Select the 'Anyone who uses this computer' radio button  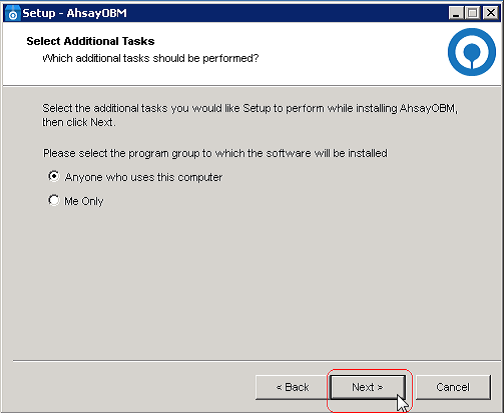click(54, 176)
